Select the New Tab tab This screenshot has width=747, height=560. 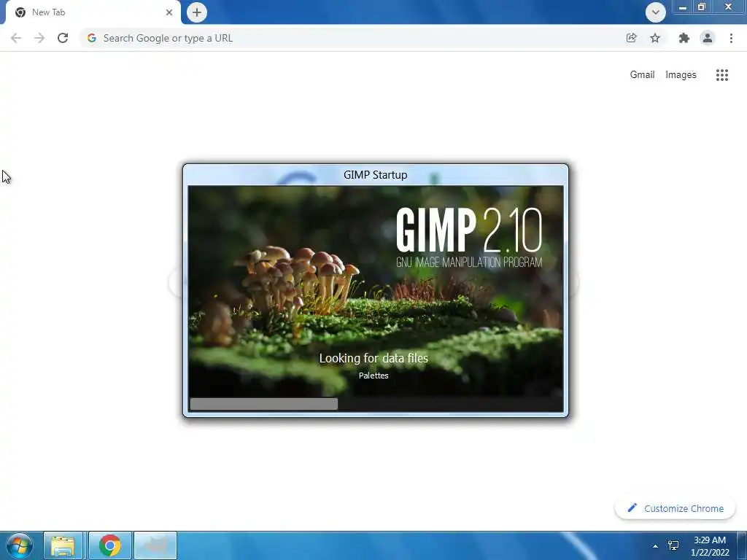[93, 12]
